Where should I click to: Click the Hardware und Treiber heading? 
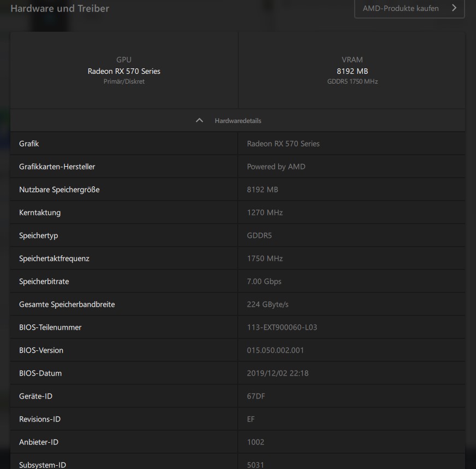[x=60, y=9]
